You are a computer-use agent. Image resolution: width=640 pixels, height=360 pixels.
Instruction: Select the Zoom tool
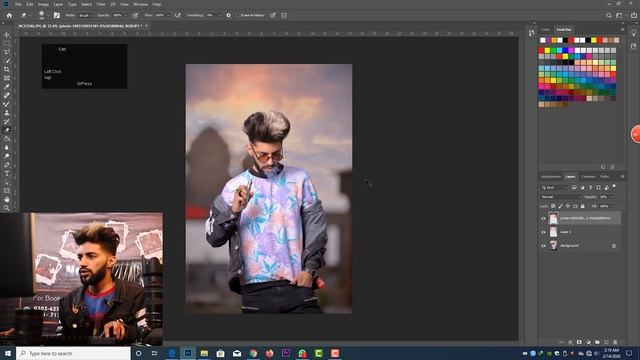pos(7,208)
